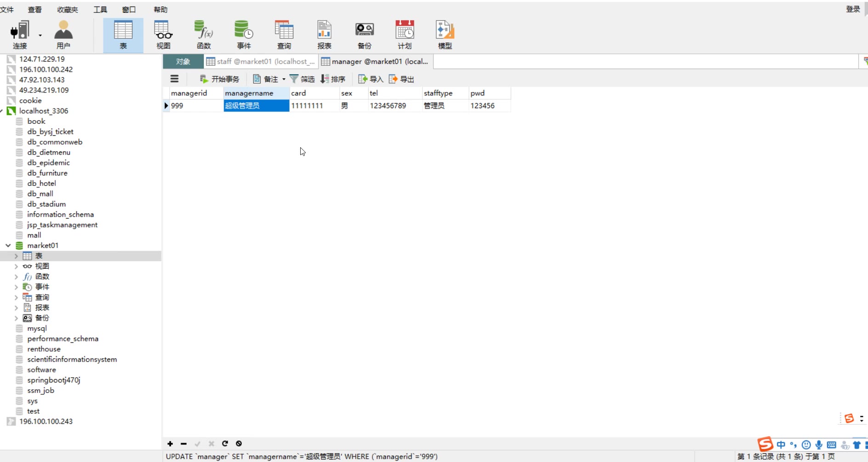Viewport: 868px width, 462px height.
Task: Switch to the staff @market01 tab
Action: coord(261,61)
